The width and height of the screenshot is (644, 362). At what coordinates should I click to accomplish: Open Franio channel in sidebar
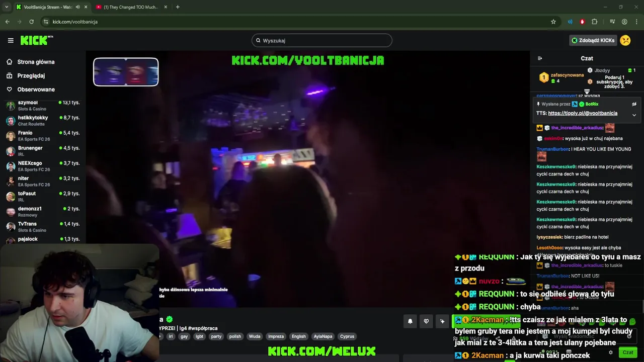pyautogui.click(x=43, y=135)
